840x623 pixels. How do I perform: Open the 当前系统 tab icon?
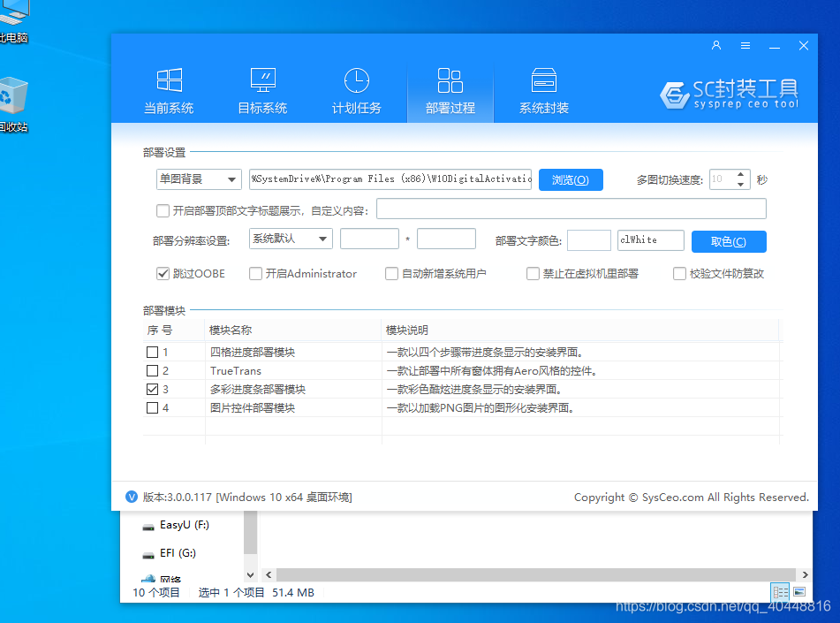coord(170,80)
